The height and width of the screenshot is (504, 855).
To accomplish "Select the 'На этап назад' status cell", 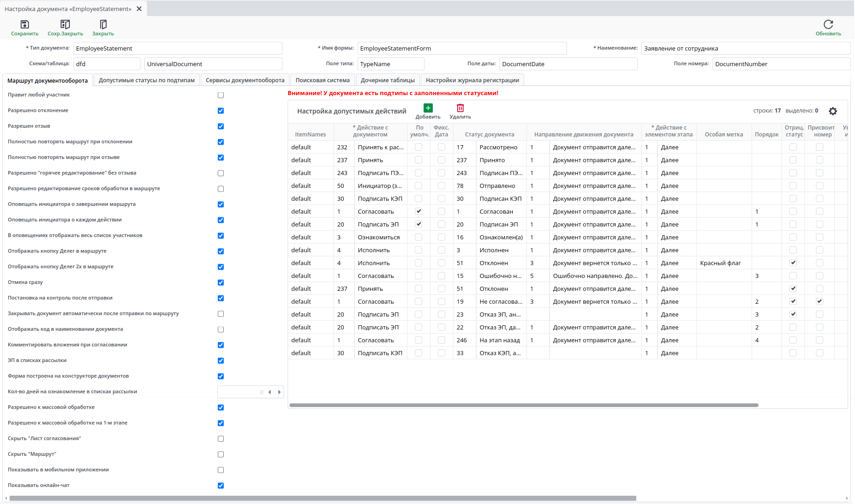I will (501, 340).
